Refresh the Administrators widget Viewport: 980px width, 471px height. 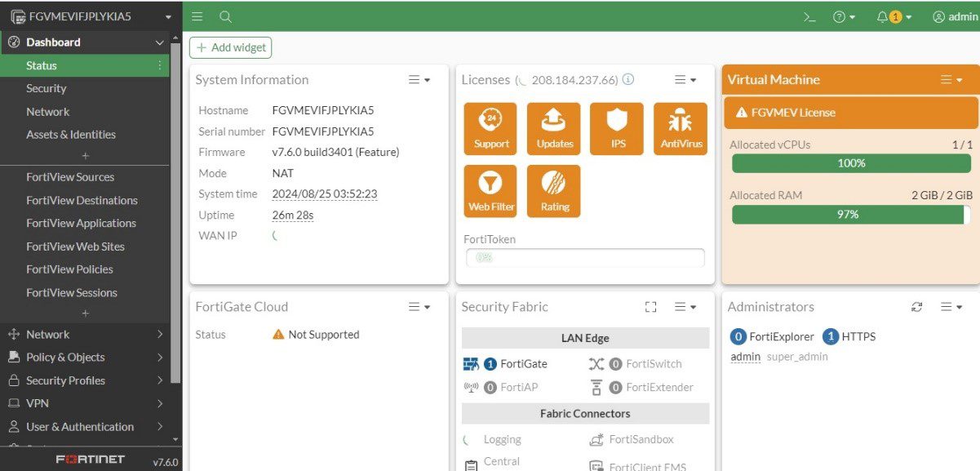coord(917,307)
